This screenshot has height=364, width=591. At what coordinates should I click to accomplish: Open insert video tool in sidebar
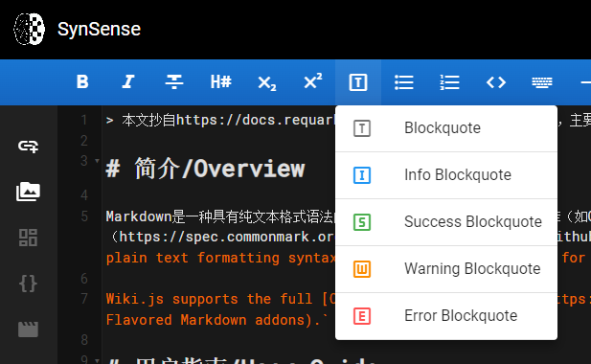tap(29, 330)
